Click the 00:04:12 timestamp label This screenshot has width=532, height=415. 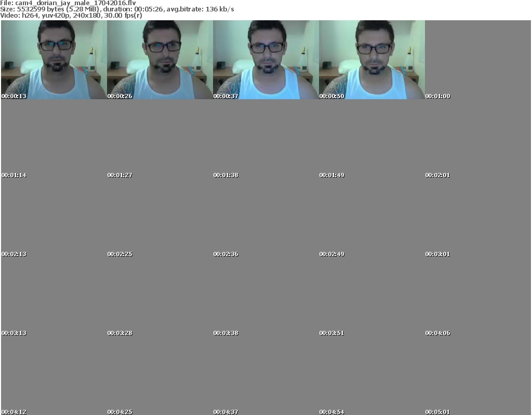[x=14, y=412]
